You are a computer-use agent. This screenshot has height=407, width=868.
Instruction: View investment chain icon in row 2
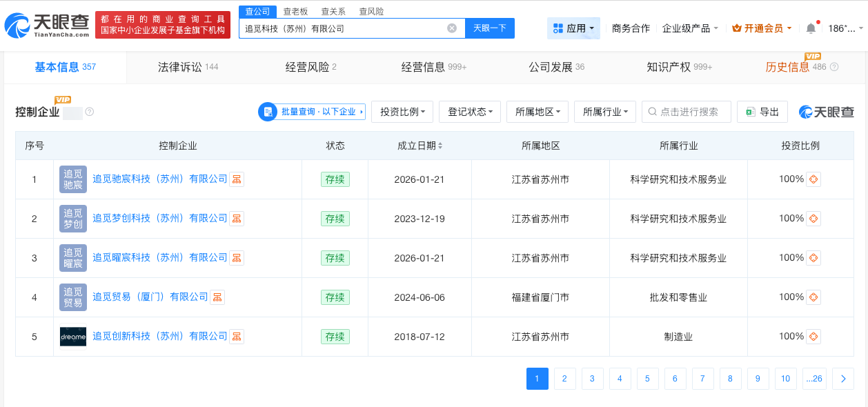point(813,219)
